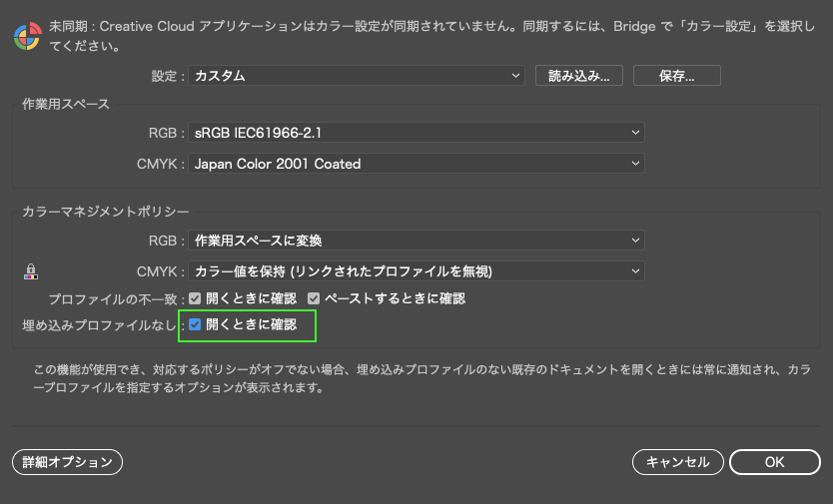
Task: Open the working space RGB sRGB dropdown
Action: 416,133
